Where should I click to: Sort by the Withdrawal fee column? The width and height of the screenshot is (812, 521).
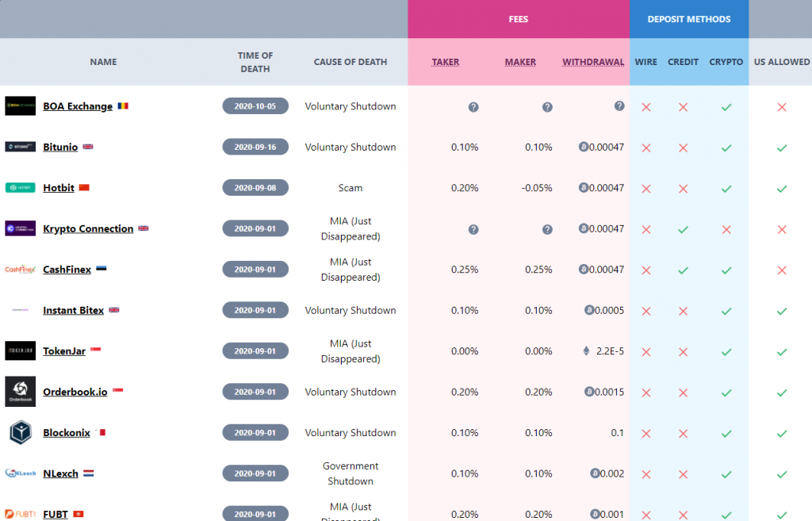pos(593,62)
